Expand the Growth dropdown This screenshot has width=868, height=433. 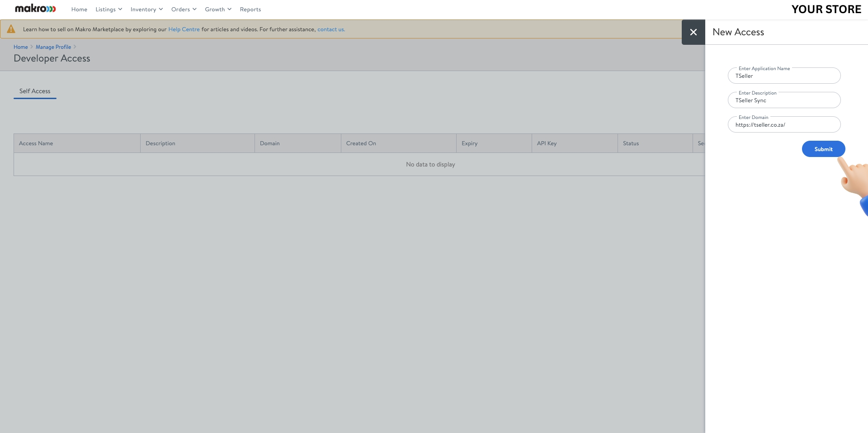tap(217, 9)
